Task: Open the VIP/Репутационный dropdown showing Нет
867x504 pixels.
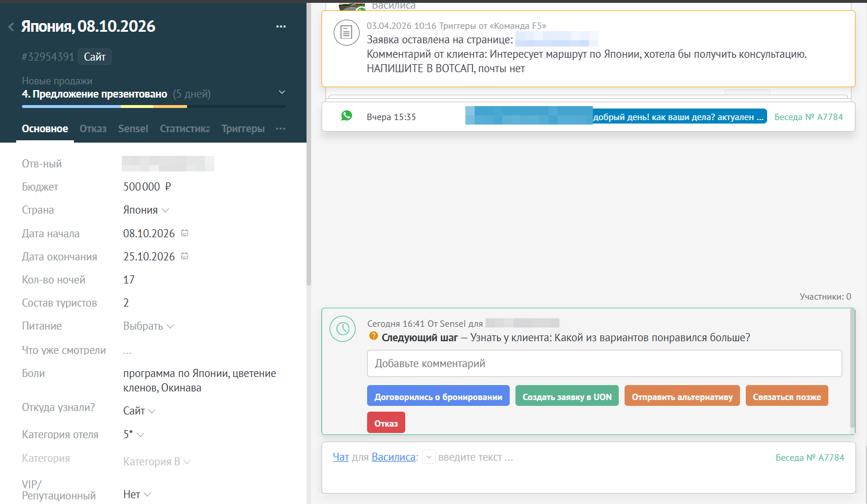Action: [137, 495]
